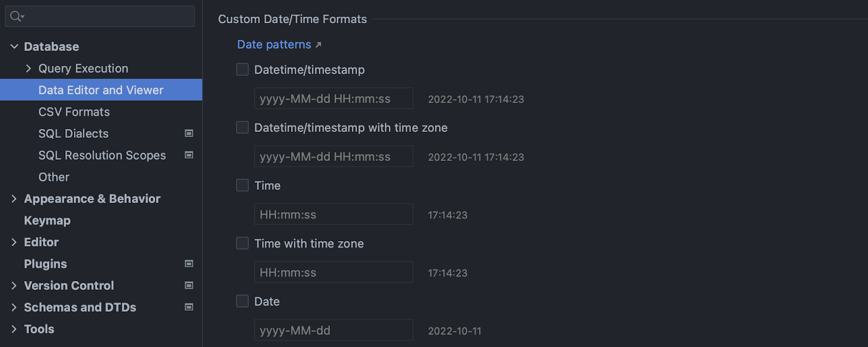Expand the Appearance & Behavior section
The height and width of the screenshot is (347, 868).
coord(14,199)
